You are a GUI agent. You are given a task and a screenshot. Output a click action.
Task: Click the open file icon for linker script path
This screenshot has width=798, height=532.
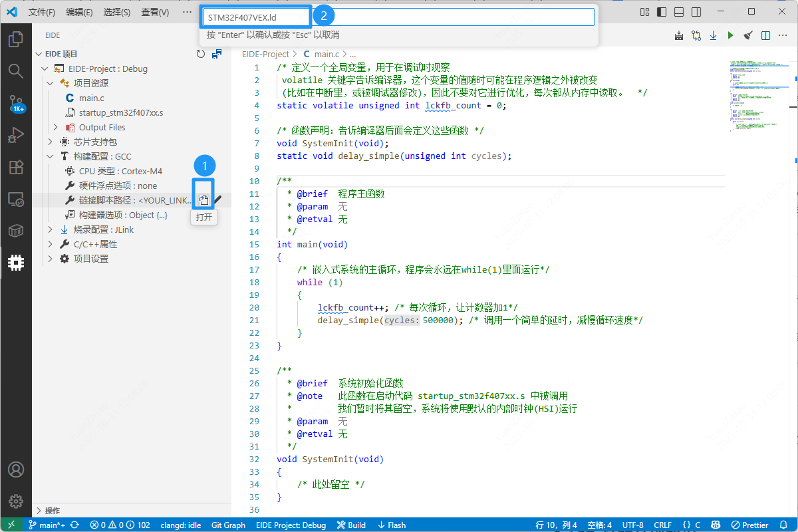pos(203,200)
